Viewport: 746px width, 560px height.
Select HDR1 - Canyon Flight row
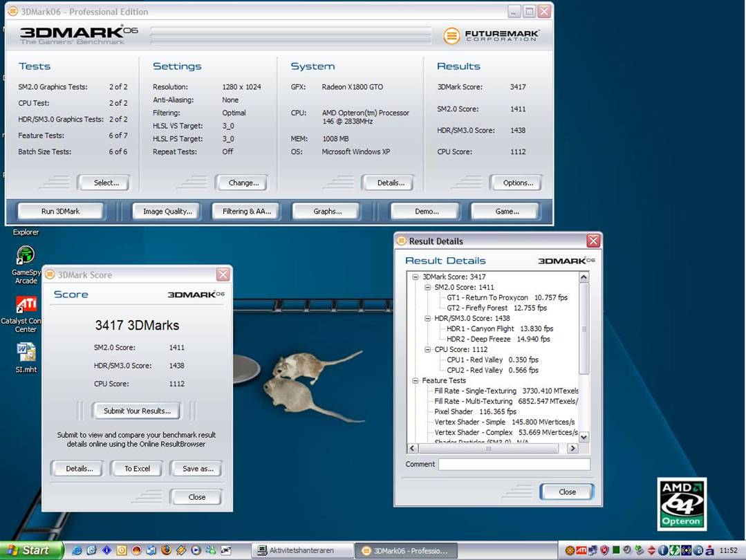pos(500,329)
